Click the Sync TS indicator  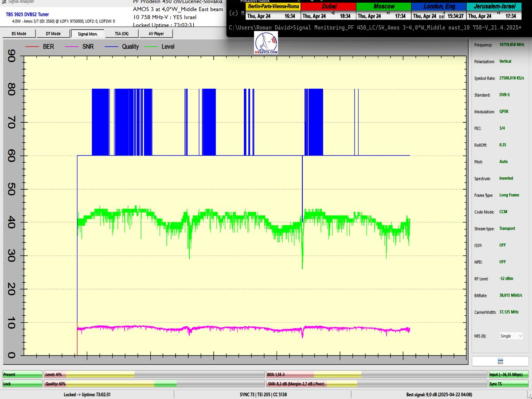tap(509, 383)
